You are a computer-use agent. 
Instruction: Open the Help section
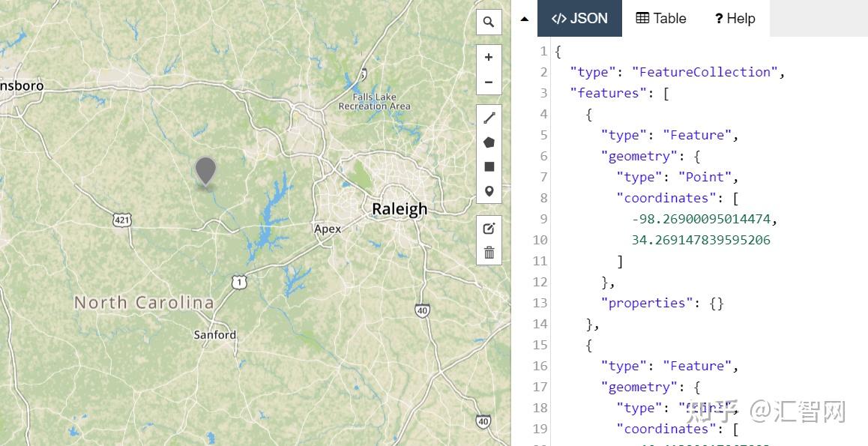[735, 19]
